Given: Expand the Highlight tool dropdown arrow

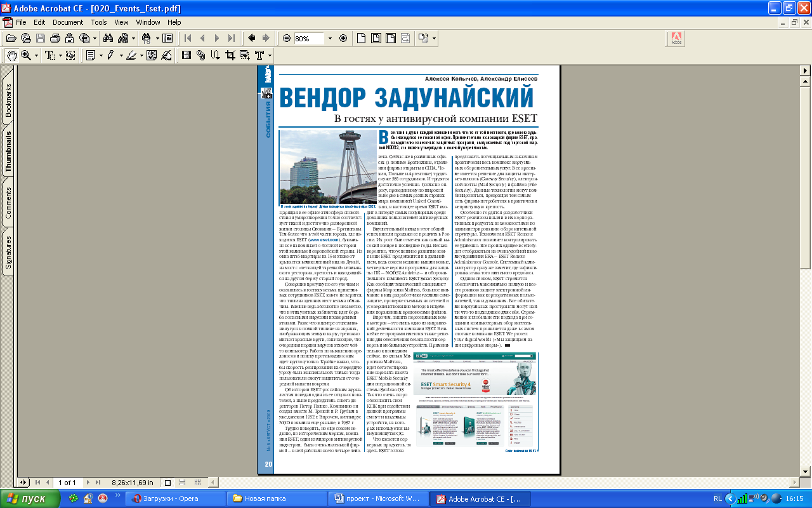Looking at the screenshot, I should [x=141, y=55].
